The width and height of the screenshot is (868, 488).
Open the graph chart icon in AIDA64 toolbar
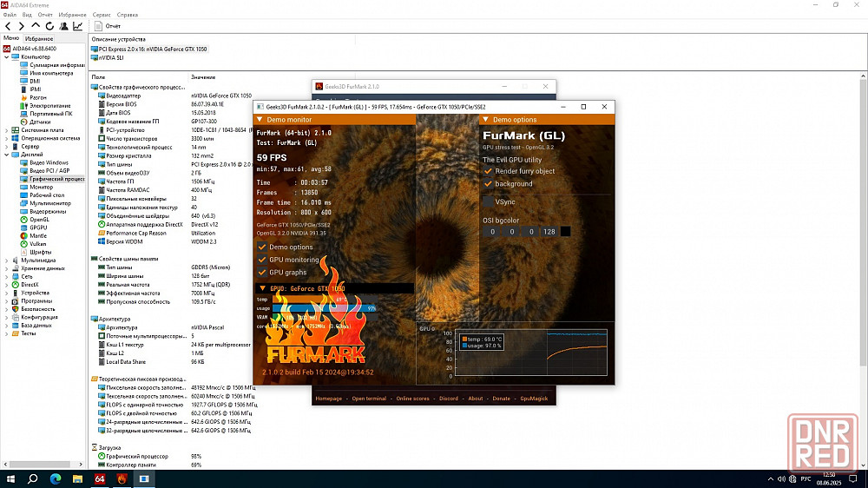coord(78,26)
